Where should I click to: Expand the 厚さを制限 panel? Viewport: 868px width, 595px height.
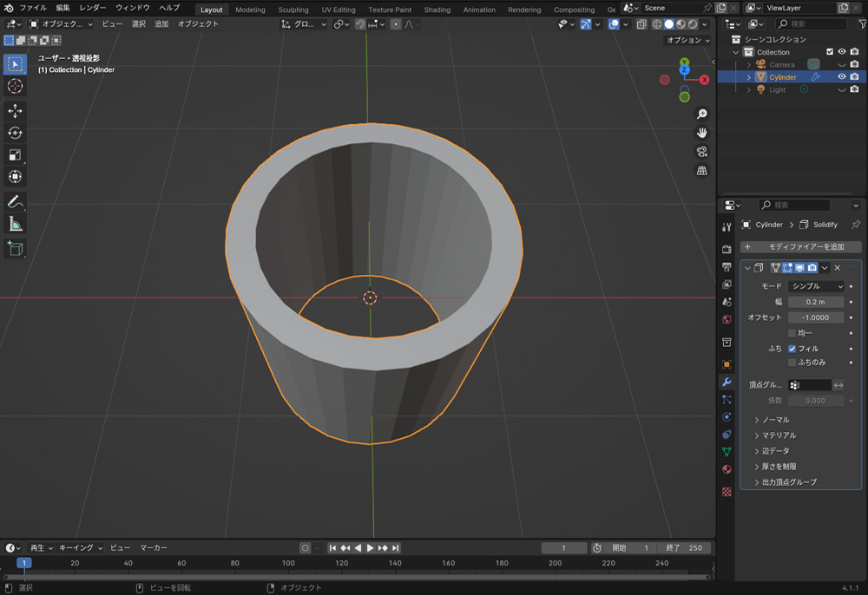click(x=779, y=467)
